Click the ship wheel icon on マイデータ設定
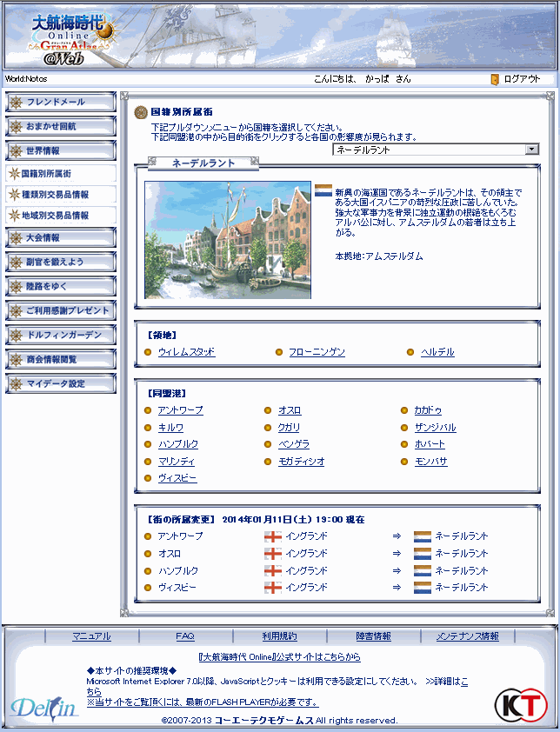 17,384
